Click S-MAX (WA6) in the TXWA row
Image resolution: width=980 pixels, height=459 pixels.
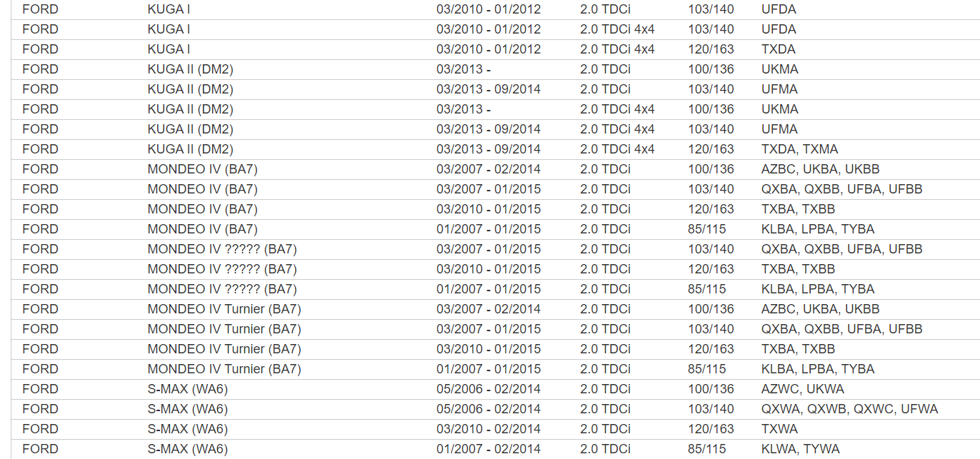tap(187, 429)
